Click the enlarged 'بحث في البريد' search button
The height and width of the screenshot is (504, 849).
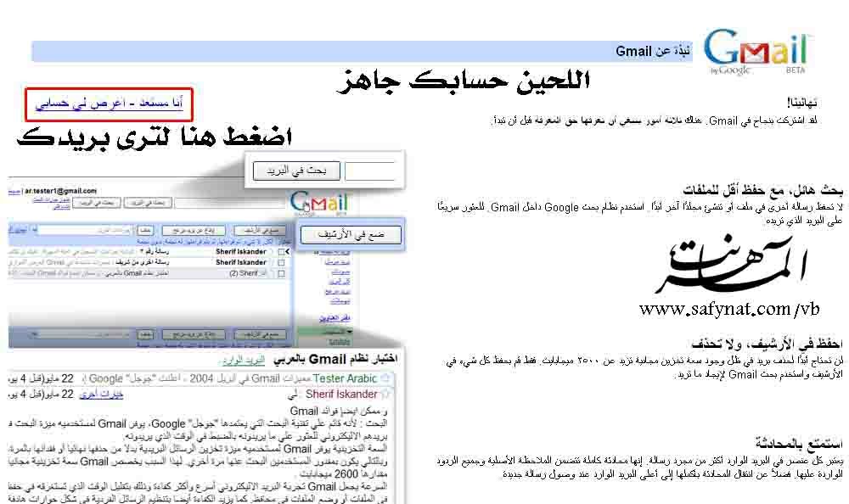(296, 171)
